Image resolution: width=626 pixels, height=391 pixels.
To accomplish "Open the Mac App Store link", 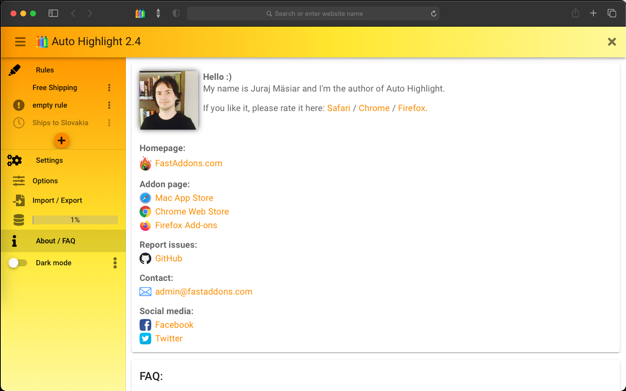I will click(x=184, y=198).
